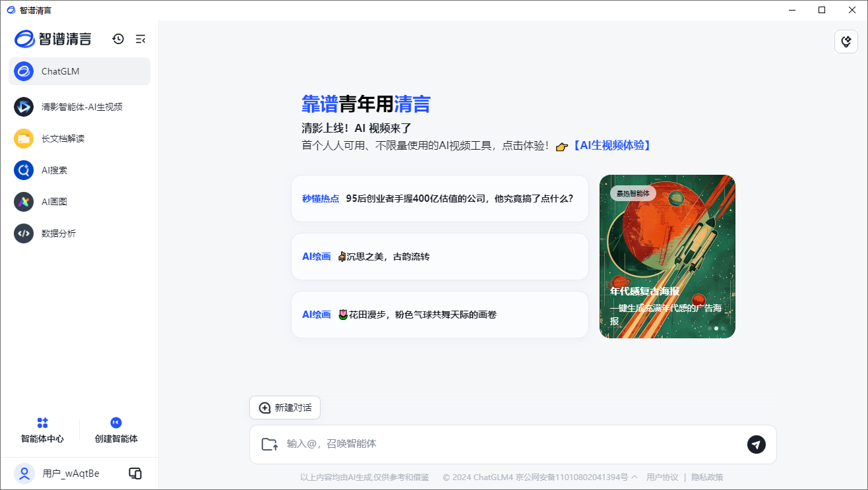Click the 秒懂热点 suggestion card

pos(439,199)
